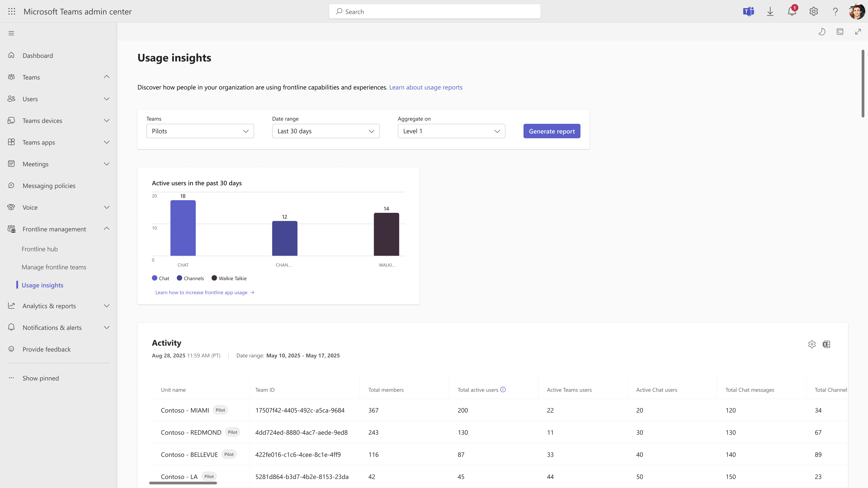The image size is (868, 488).
Task: Open the Cloud Shell terminal icon
Action: click(840, 32)
